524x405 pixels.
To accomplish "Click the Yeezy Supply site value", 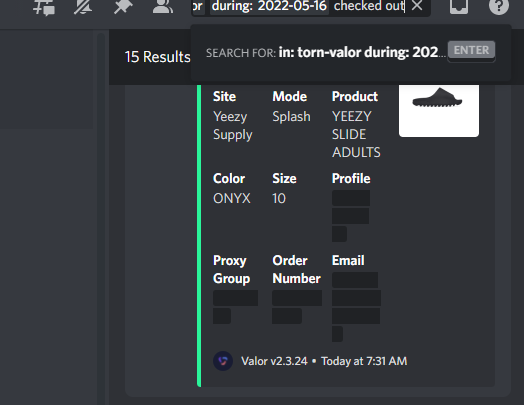I will [233, 126].
